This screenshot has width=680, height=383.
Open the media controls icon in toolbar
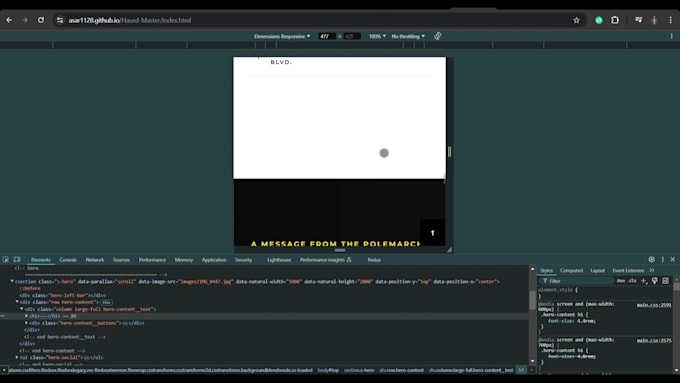point(638,20)
